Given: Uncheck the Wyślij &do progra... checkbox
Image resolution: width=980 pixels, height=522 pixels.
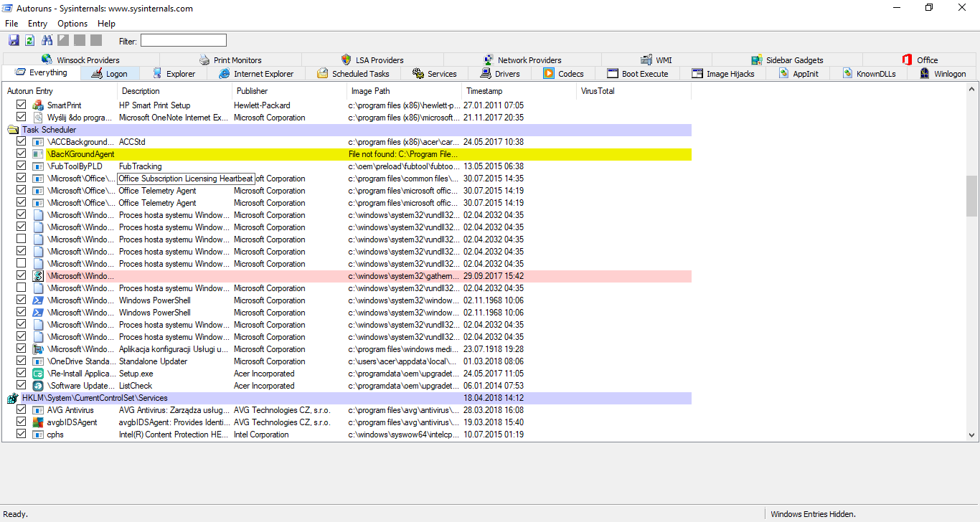Looking at the screenshot, I should (x=22, y=118).
